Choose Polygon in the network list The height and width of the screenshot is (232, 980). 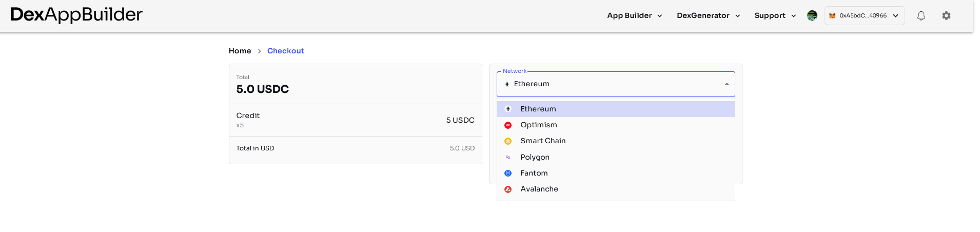[535, 158]
